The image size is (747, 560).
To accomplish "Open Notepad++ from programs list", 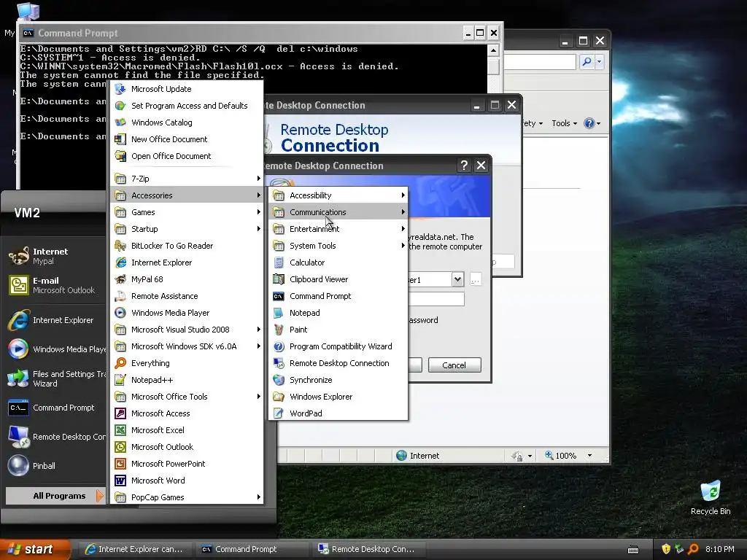I will click(187, 379).
